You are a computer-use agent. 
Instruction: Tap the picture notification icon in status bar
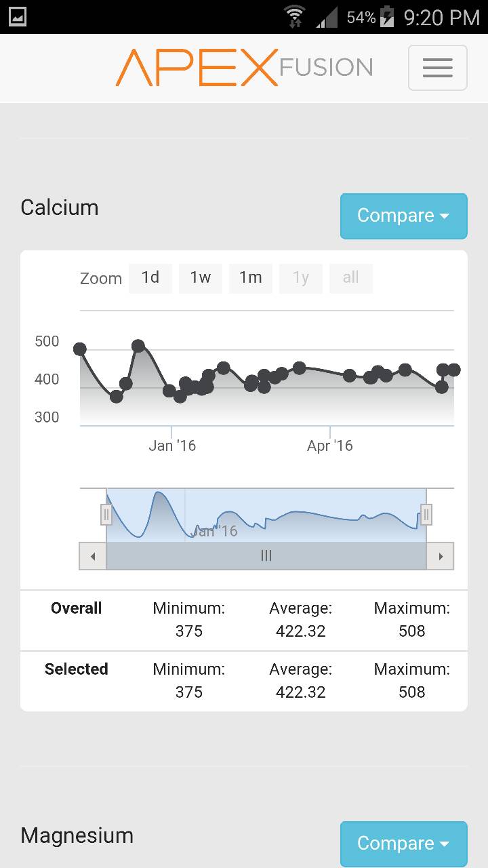tap(18, 16)
